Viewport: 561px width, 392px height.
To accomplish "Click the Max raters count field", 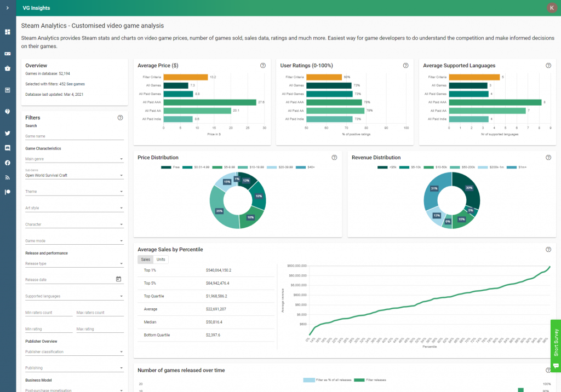I will (x=100, y=313).
